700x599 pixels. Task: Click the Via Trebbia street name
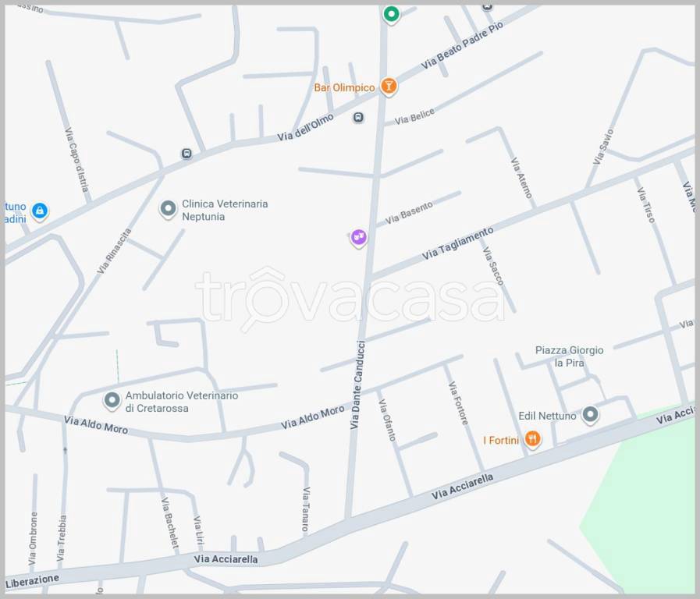[x=61, y=538]
